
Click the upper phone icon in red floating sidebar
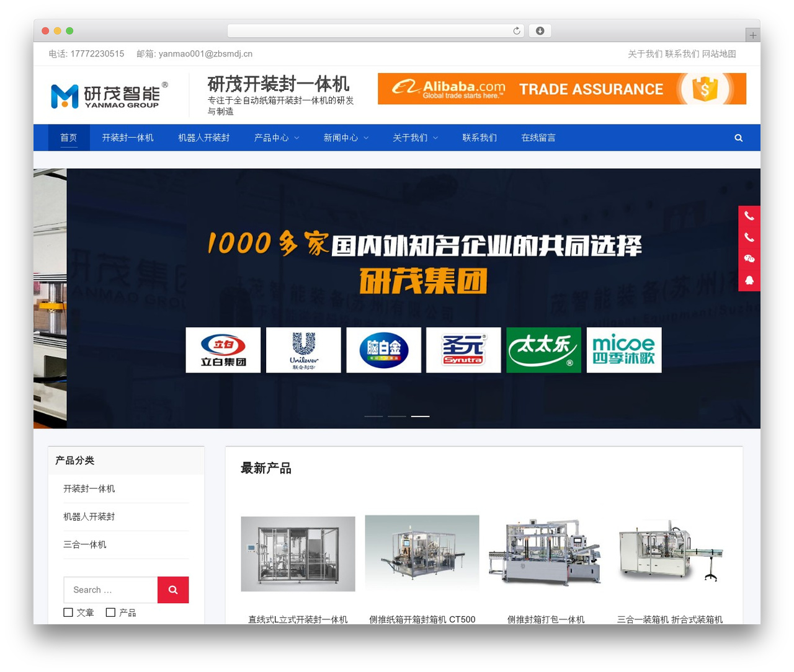pyautogui.click(x=749, y=216)
